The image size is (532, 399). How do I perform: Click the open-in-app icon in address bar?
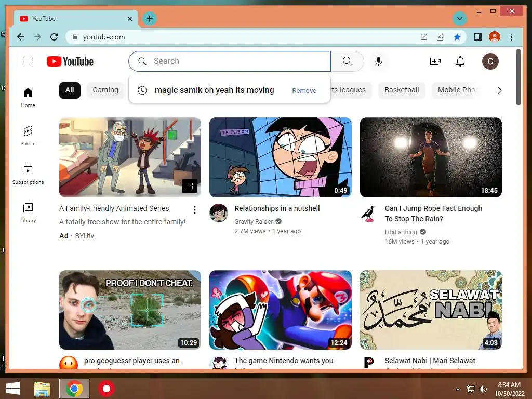(424, 37)
